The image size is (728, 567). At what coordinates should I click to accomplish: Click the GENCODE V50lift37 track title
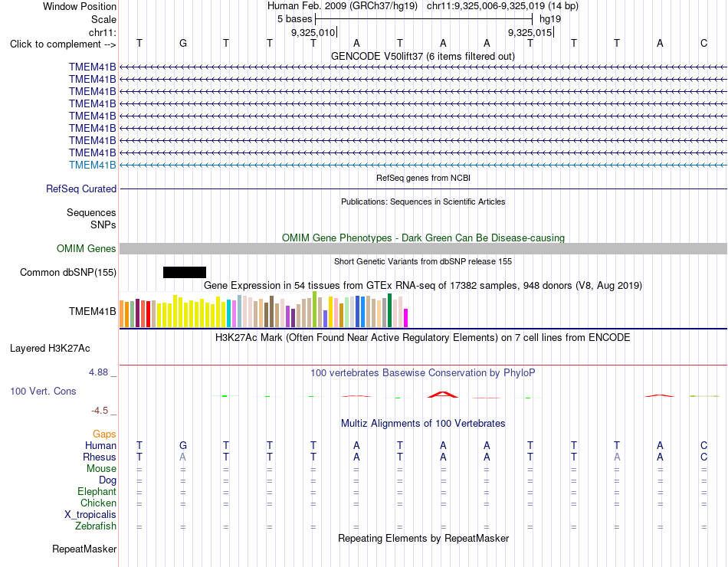point(423,56)
